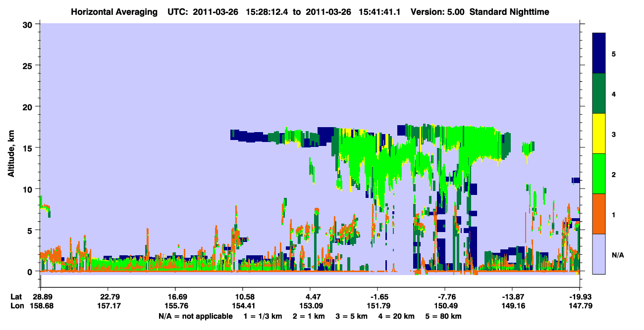Viewport: 644px width, 330px height.
Task: Click the 'Lon' axis row label
Action: 16,306
